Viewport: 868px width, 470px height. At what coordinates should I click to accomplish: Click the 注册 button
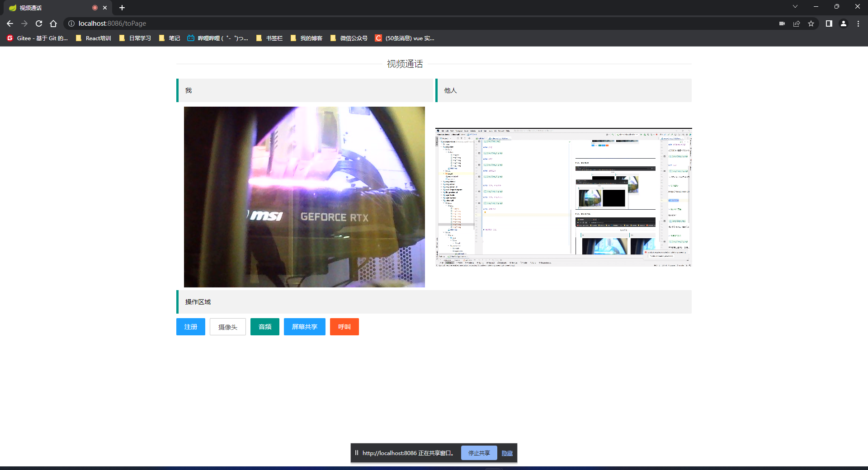191,327
